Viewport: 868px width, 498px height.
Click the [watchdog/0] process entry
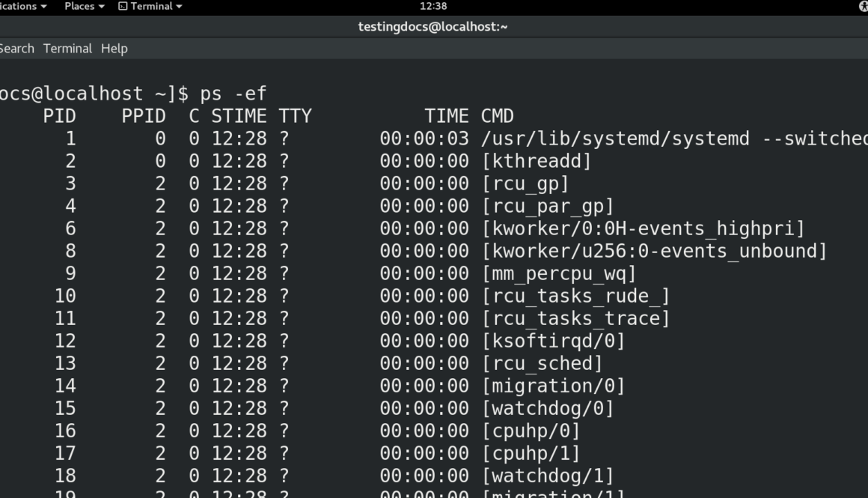(548, 409)
